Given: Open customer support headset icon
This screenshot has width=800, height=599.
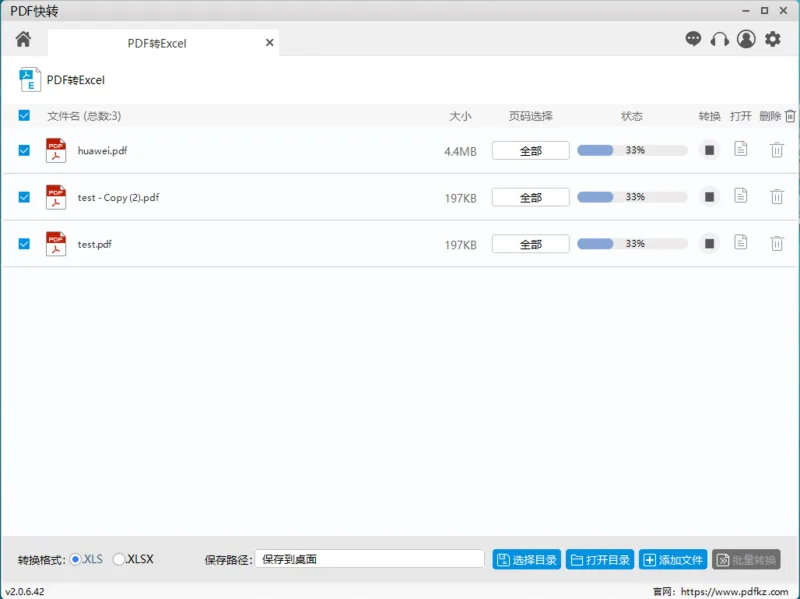Looking at the screenshot, I should point(719,39).
